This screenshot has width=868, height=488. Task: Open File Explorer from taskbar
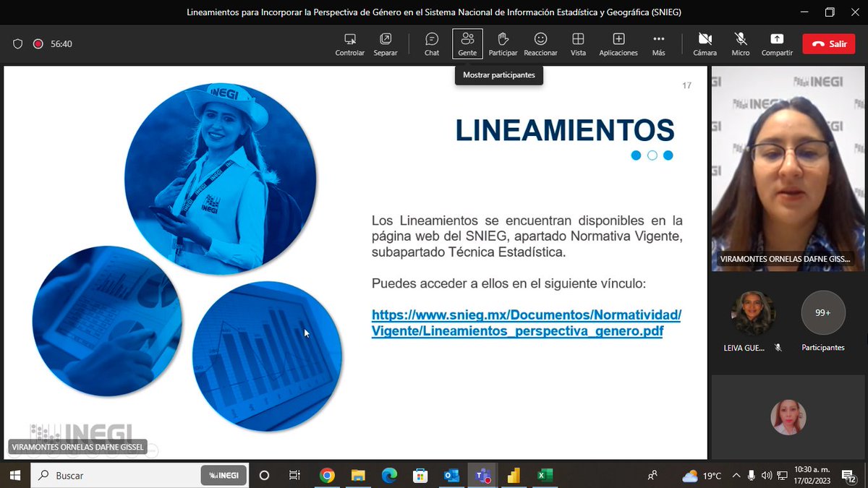pyautogui.click(x=358, y=475)
